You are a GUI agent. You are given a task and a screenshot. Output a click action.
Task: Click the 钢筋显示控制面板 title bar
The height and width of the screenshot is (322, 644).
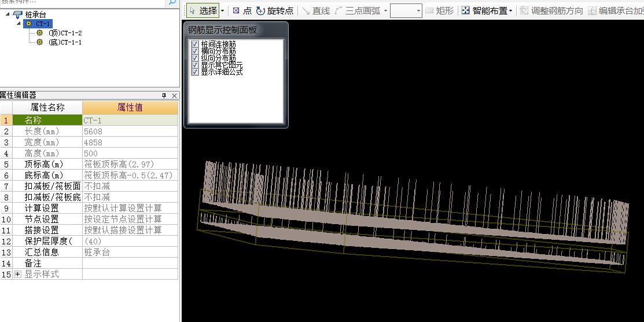(235, 30)
